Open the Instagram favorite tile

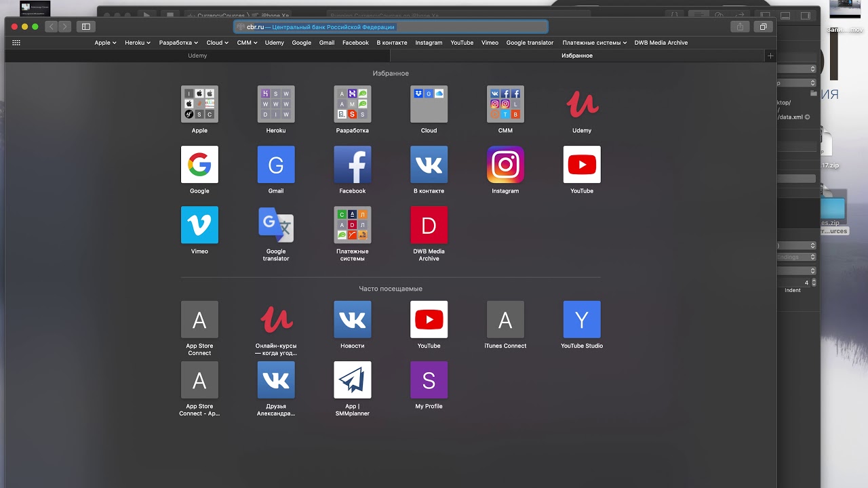click(x=505, y=164)
